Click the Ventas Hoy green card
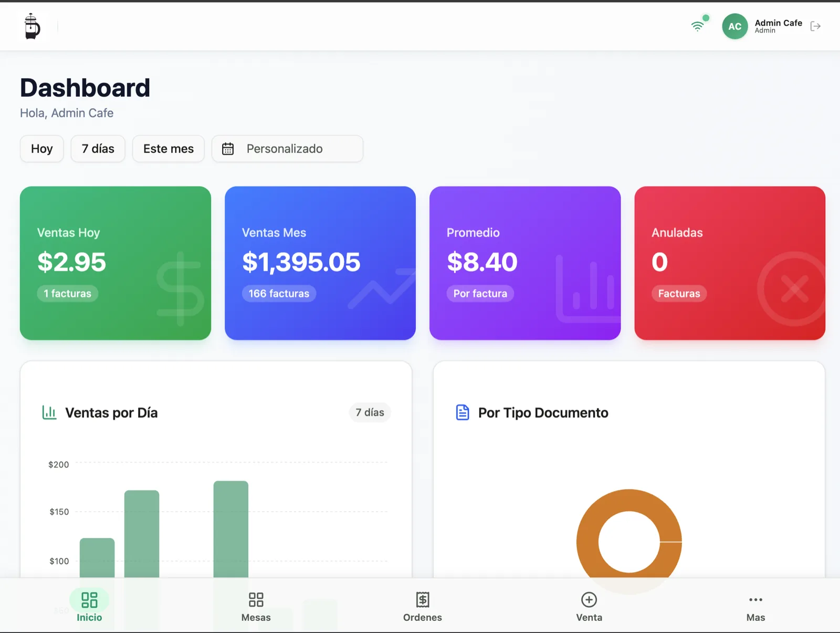 (x=115, y=263)
